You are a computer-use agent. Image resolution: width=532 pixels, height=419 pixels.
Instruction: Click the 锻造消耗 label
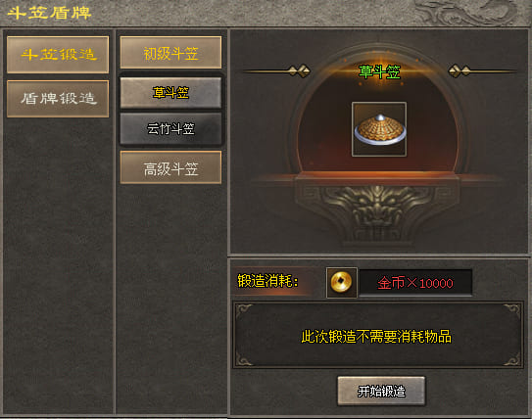[267, 281]
